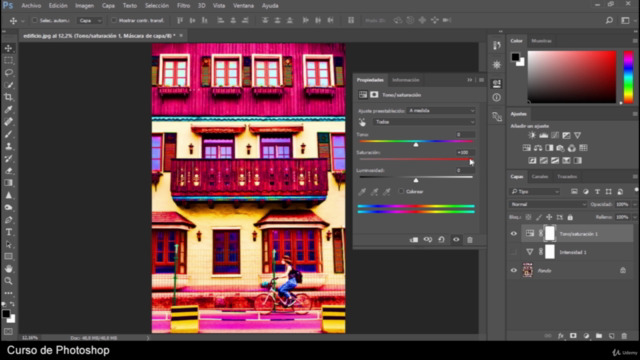Open Opacidad value dropdown
The width and height of the screenshot is (640, 360).
(635, 204)
